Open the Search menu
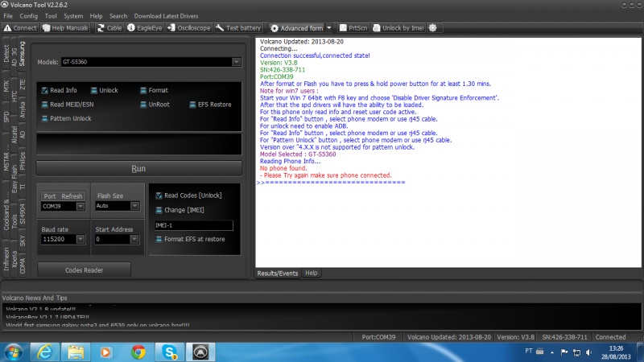This screenshot has width=644, height=362. click(x=118, y=16)
